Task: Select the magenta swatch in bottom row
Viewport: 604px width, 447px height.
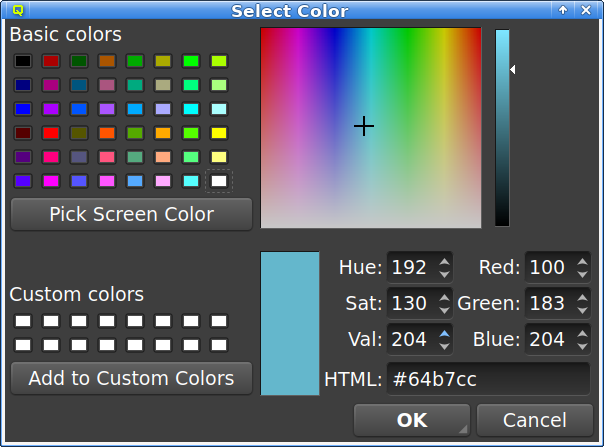Action: pyautogui.click(x=51, y=181)
